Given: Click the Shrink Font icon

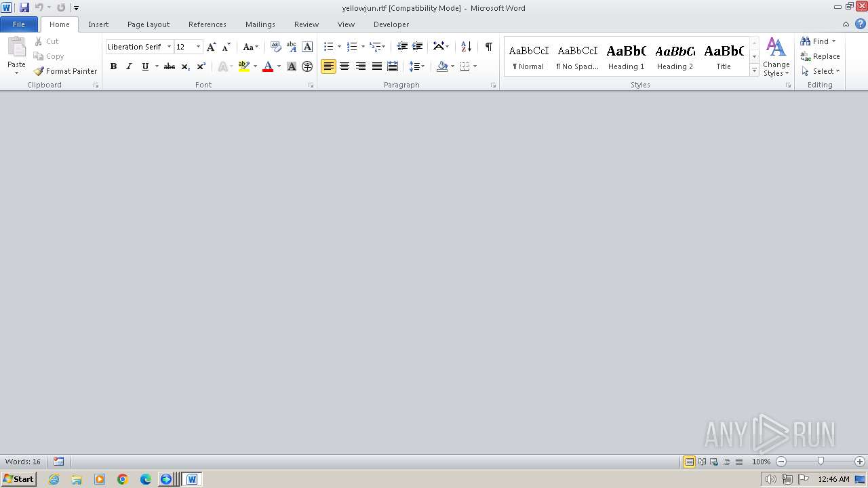Looking at the screenshot, I should point(226,47).
